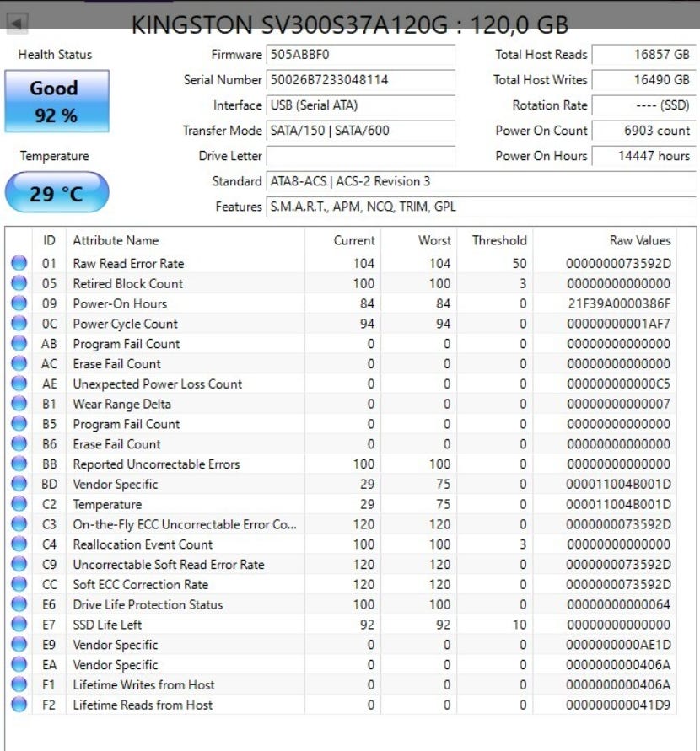Click the Good 92 % health status button
The image size is (700, 751).
[57, 101]
